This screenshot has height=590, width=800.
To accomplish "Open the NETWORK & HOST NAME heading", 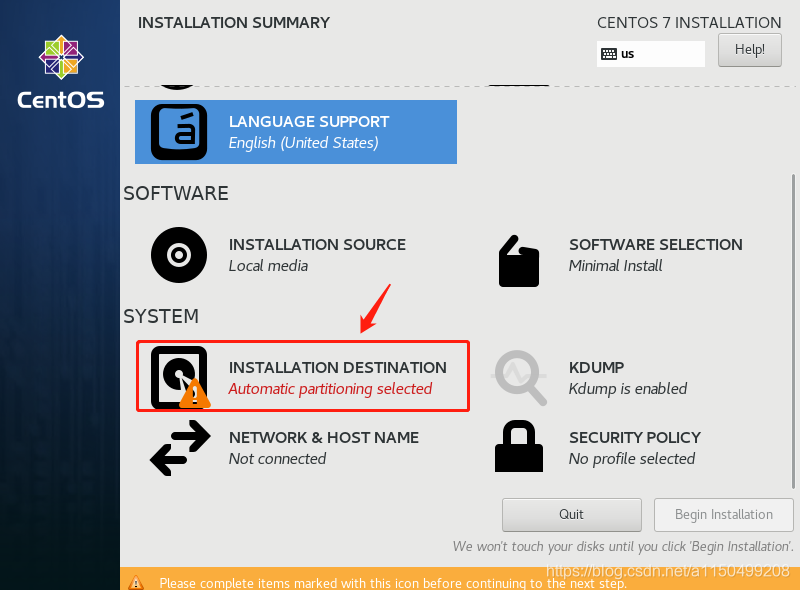I will 323,437.
